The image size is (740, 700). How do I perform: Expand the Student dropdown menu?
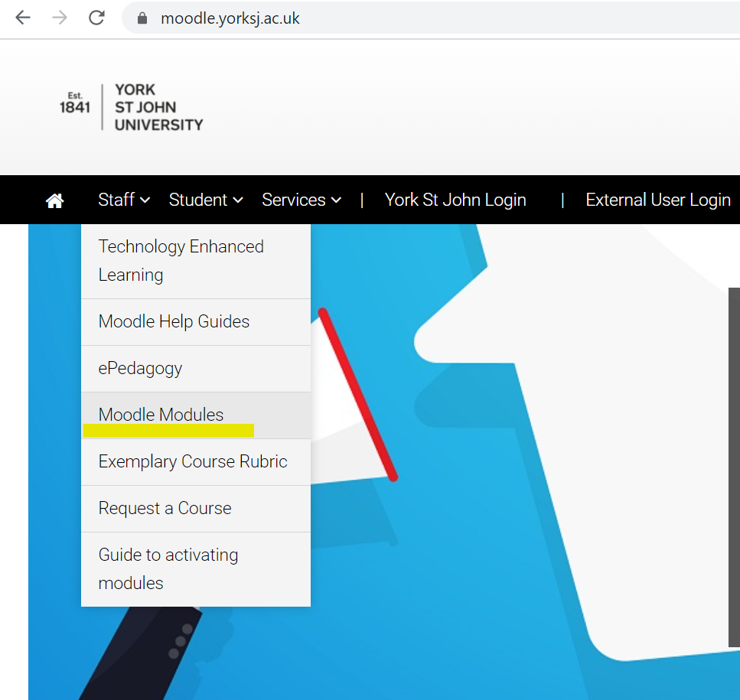click(206, 200)
